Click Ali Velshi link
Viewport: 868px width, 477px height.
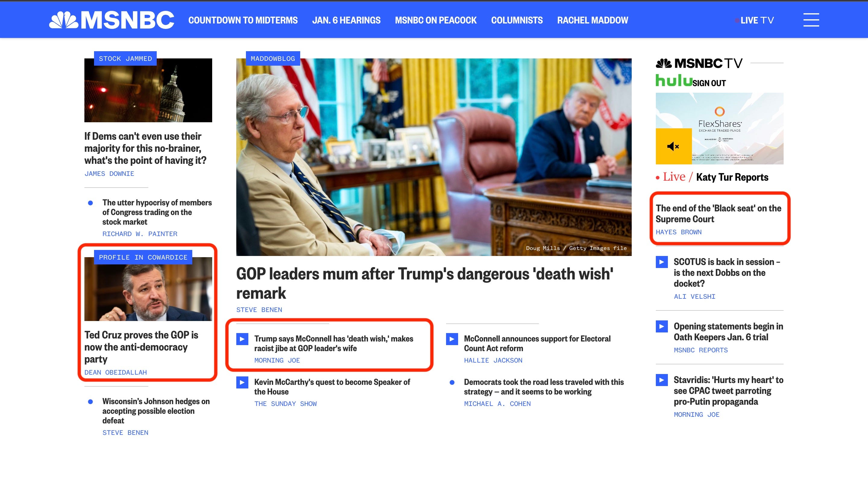694,297
